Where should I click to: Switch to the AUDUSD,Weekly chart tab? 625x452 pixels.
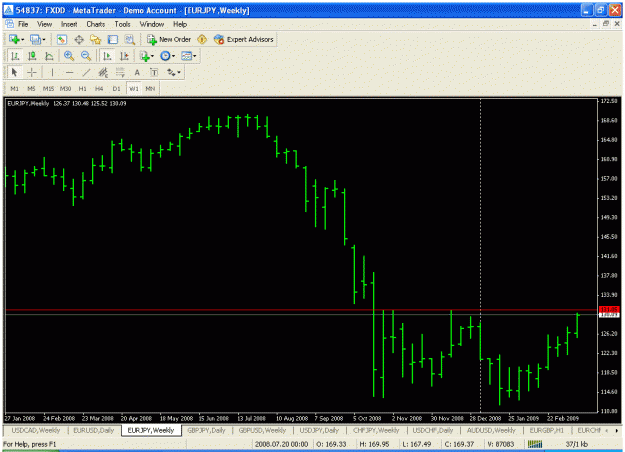[x=491, y=430]
